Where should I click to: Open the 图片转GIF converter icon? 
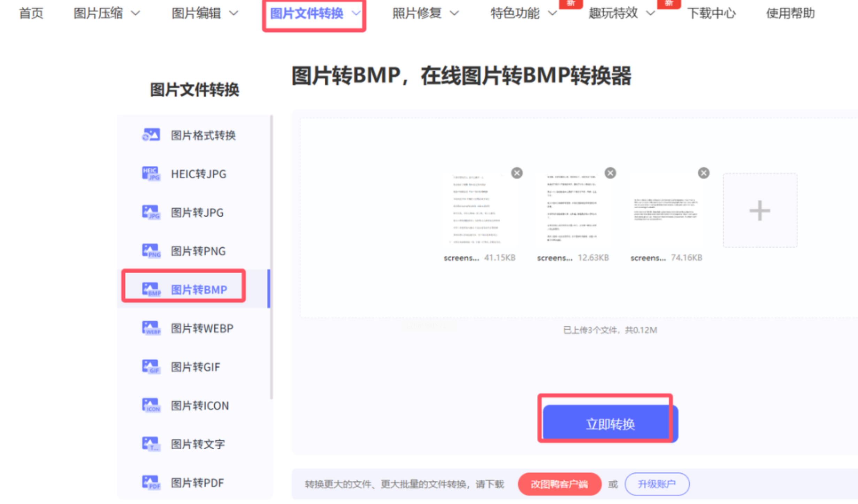[x=151, y=367]
